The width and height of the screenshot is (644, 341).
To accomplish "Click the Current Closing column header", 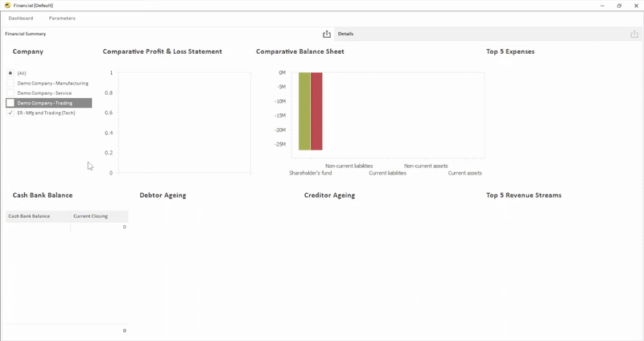I will [x=90, y=216].
